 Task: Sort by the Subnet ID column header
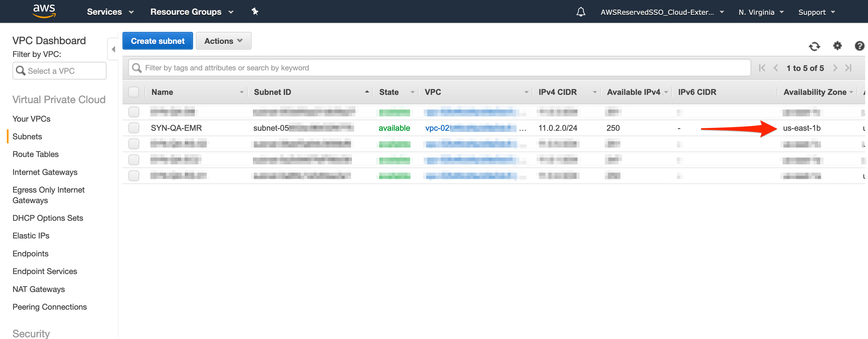(x=272, y=92)
